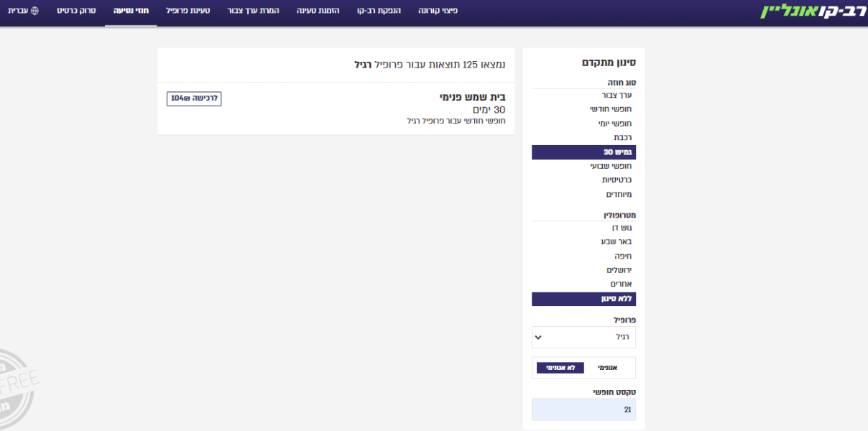Enable the ללא סינון metropolitan filter

[583, 299]
